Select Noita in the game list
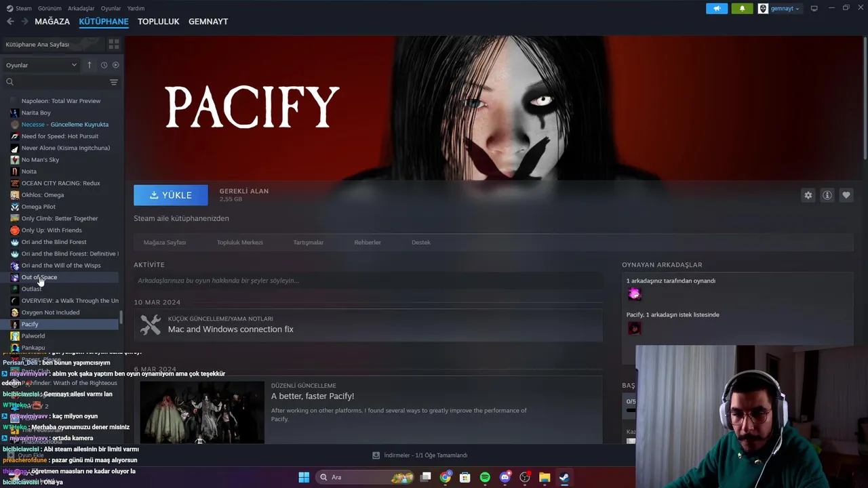 click(x=29, y=171)
